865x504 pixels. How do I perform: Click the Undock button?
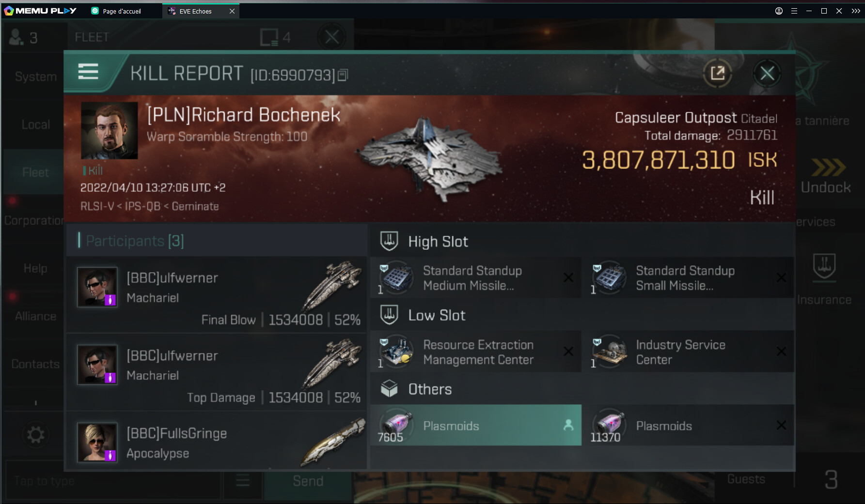826,176
